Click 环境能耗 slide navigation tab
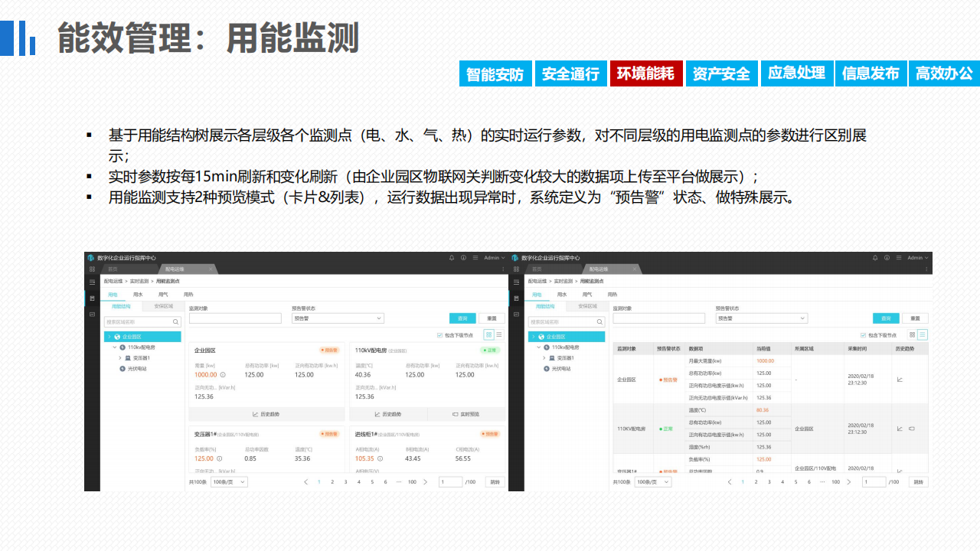The width and height of the screenshot is (980, 551). (x=645, y=73)
